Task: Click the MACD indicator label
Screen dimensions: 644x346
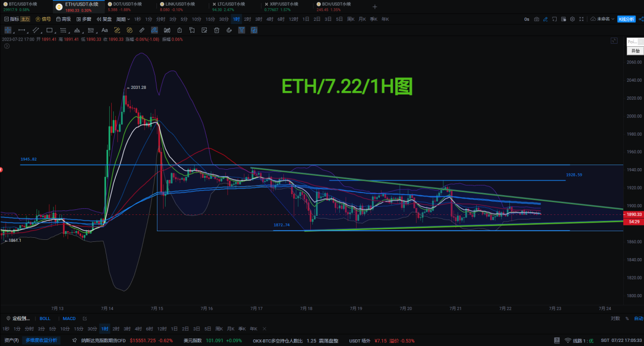Action: (69, 319)
